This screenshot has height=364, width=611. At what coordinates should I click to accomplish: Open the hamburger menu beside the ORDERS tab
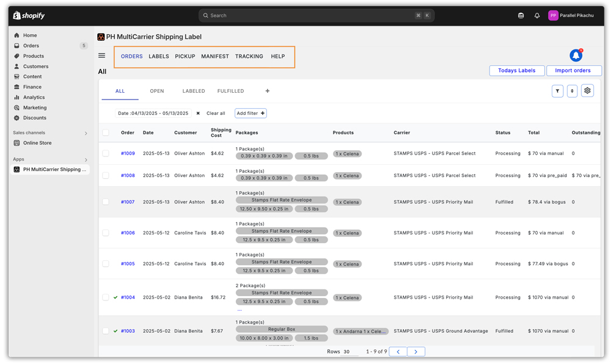101,56
